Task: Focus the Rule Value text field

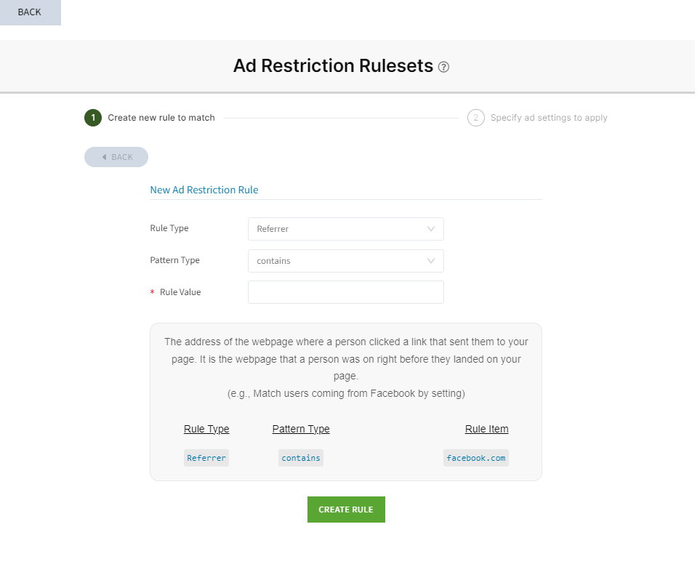Action: (x=345, y=292)
